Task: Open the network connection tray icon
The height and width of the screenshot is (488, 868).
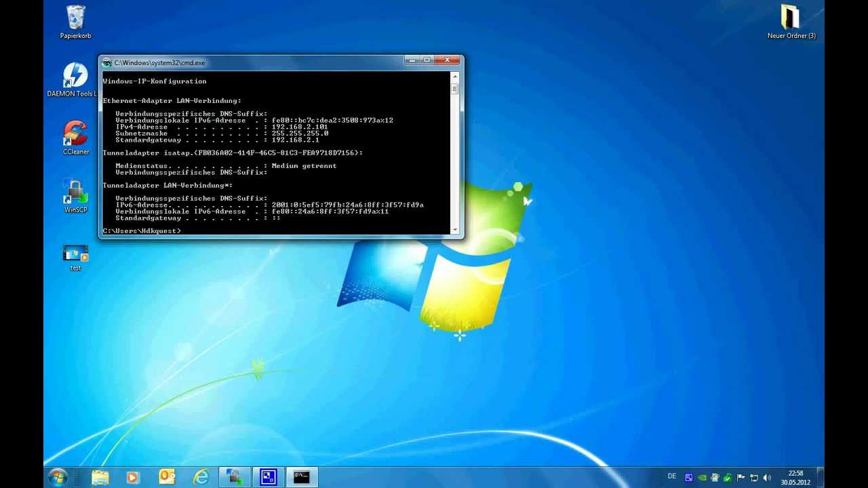Action: point(753,478)
